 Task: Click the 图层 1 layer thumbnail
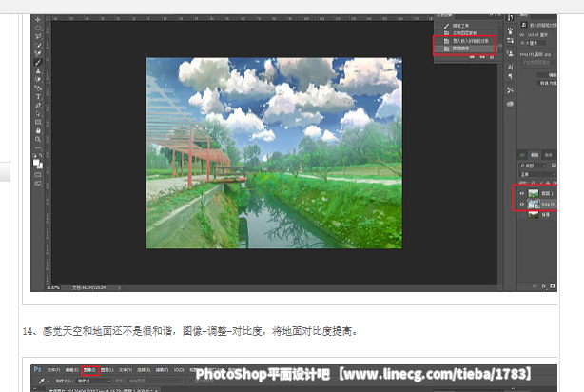pos(534,193)
